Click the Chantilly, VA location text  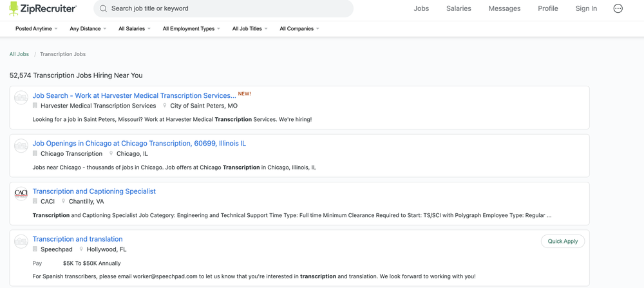pyautogui.click(x=86, y=201)
